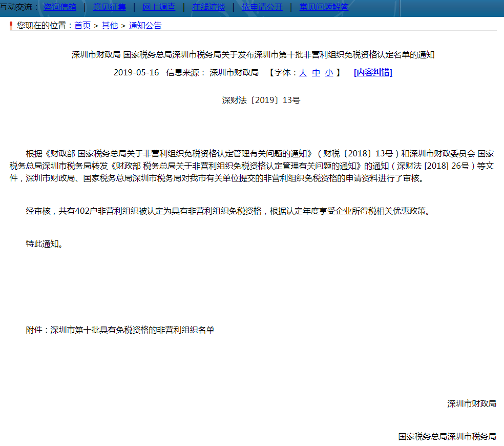
Task: Click the publication date 2019-05-16
Action: 136,73
